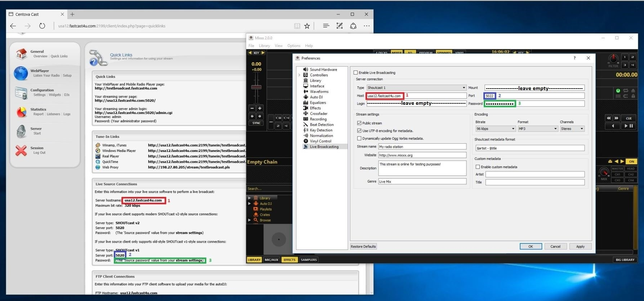
Task: Open Library preferences page
Action: pos(316,81)
